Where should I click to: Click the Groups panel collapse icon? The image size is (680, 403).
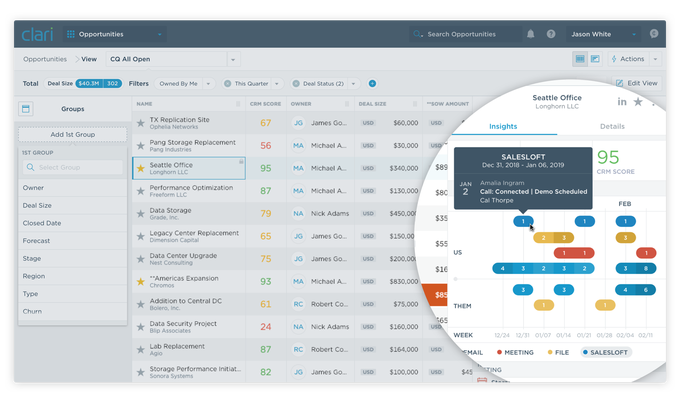click(x=26, y=108)
